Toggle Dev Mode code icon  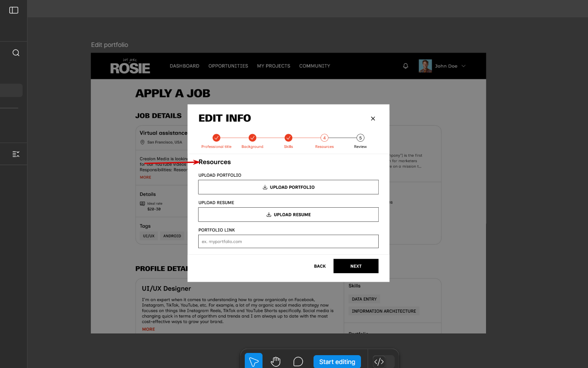coord(379,362)
